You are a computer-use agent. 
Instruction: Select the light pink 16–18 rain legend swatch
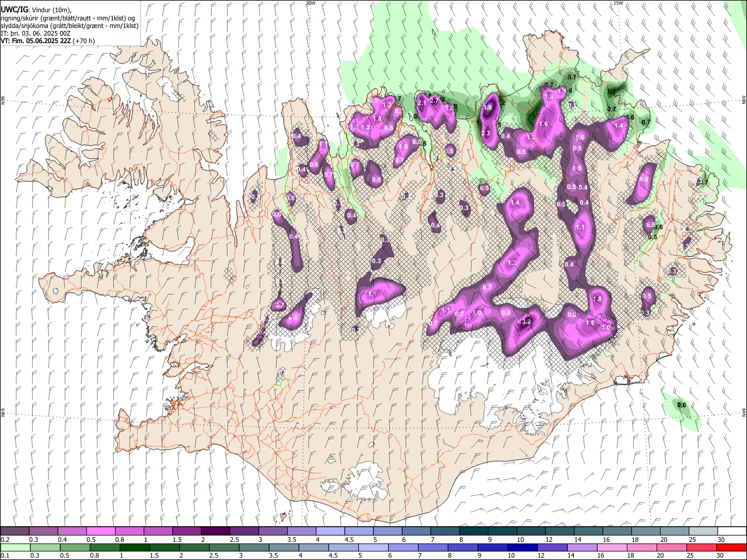tap(612, 547)
